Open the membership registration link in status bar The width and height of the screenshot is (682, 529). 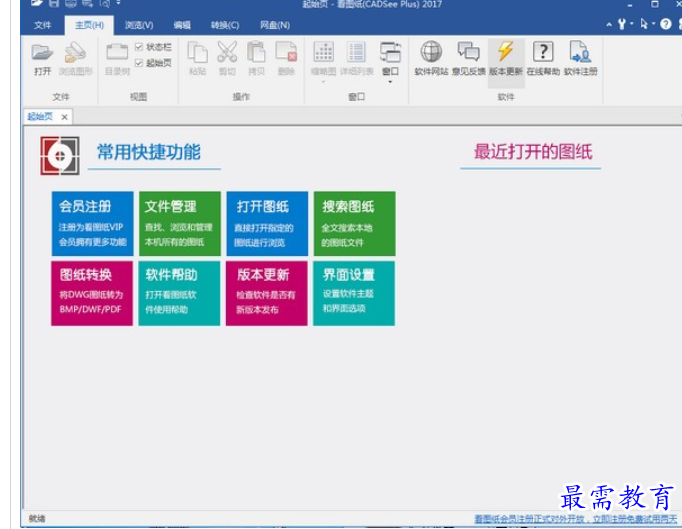point(575,519)
